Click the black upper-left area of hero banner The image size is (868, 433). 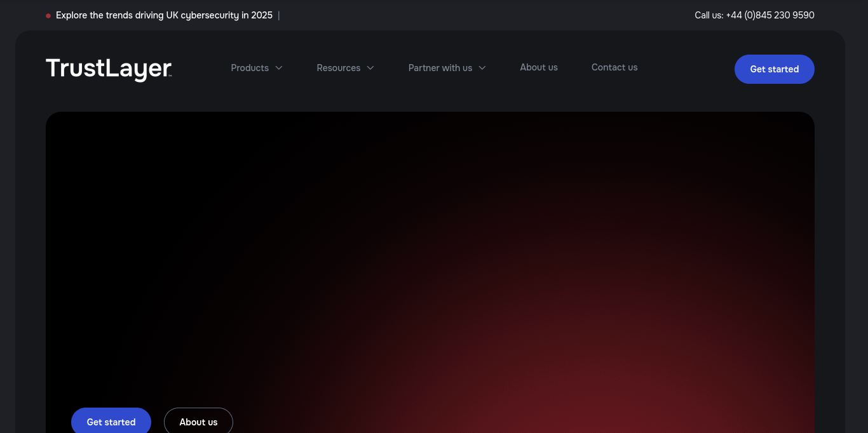(x=159, y=190)
